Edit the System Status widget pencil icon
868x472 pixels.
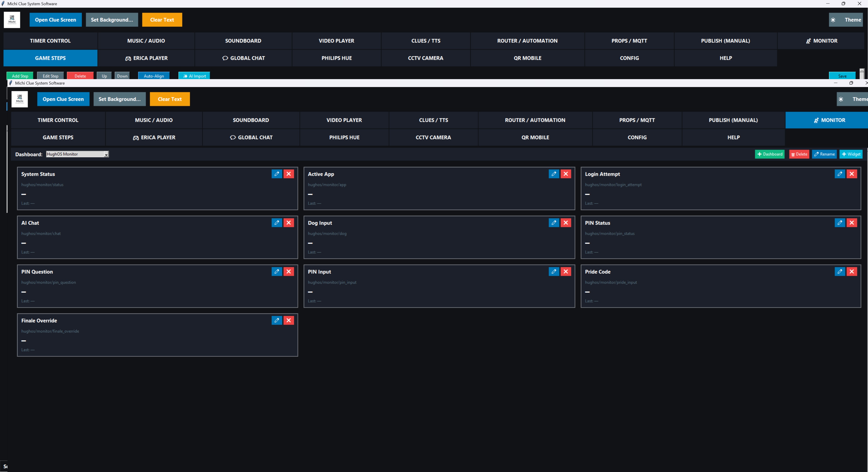click(x=277, y=174)
